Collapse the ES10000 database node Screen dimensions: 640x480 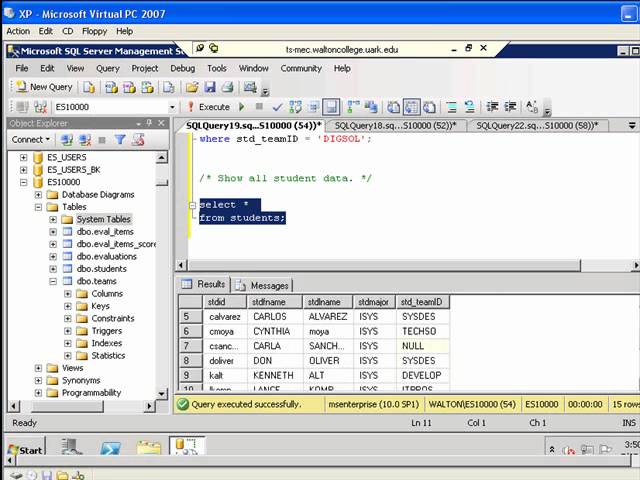(24, 182)
